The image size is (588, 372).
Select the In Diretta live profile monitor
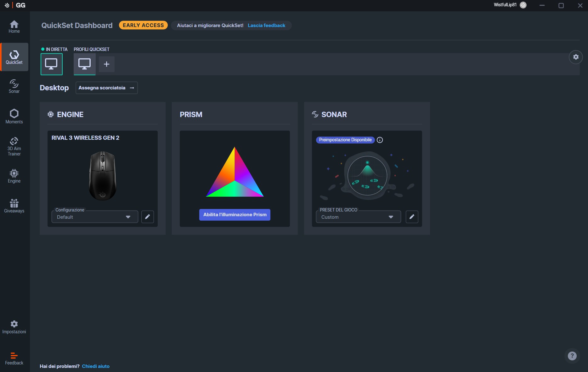[x=52, y=64]
